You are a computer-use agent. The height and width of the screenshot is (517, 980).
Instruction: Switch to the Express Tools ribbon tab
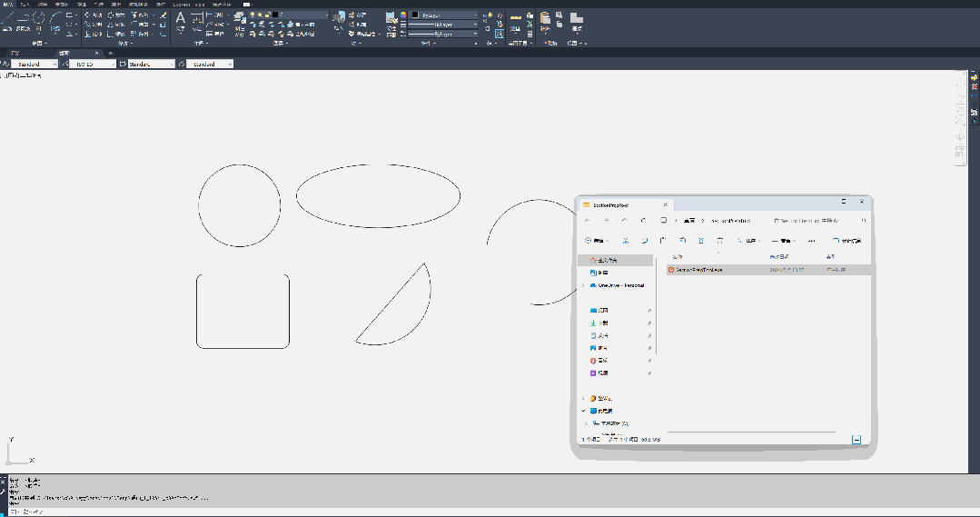190,5
